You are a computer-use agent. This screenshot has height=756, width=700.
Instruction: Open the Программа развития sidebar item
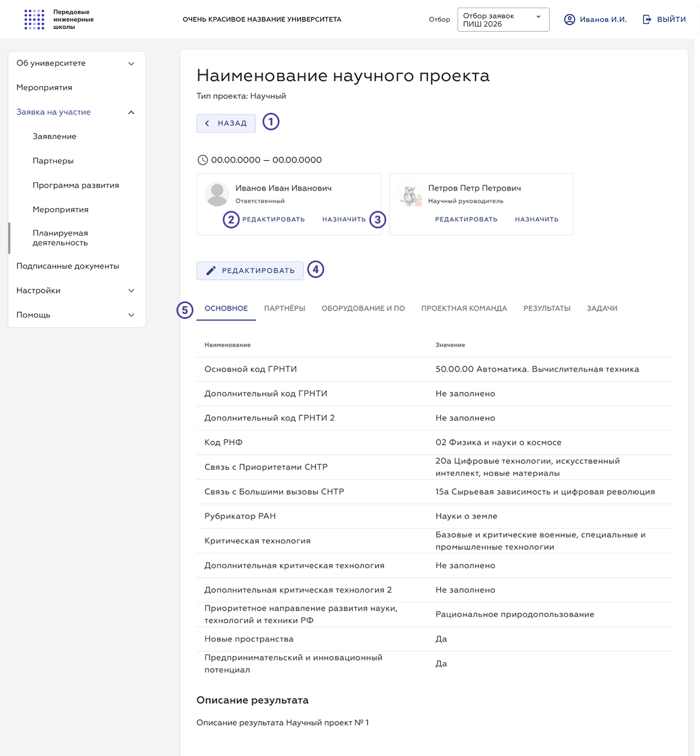(x=77, y=185)
